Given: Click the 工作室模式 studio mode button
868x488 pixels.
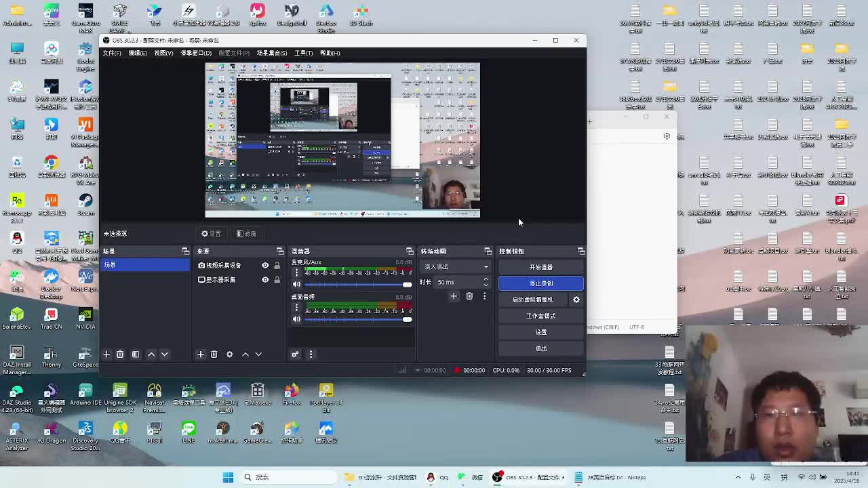Looking at the screenshot, I should (x=540, y=316).
